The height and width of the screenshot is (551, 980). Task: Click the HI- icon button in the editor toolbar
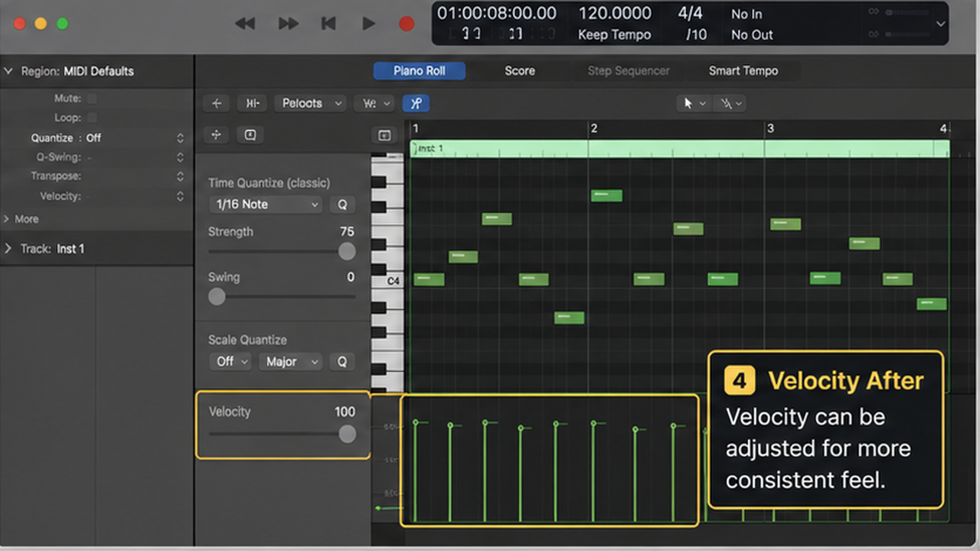(x=251, y=103)
